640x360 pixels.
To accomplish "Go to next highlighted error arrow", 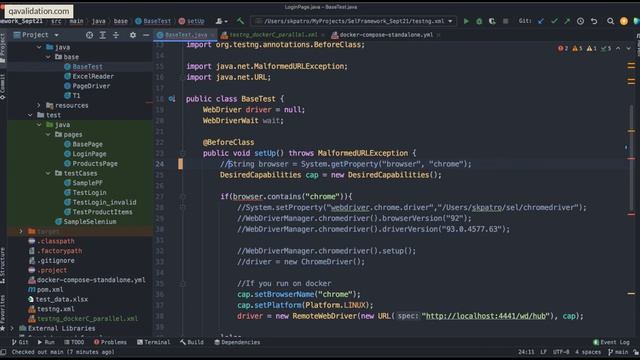I will (629, 48).
